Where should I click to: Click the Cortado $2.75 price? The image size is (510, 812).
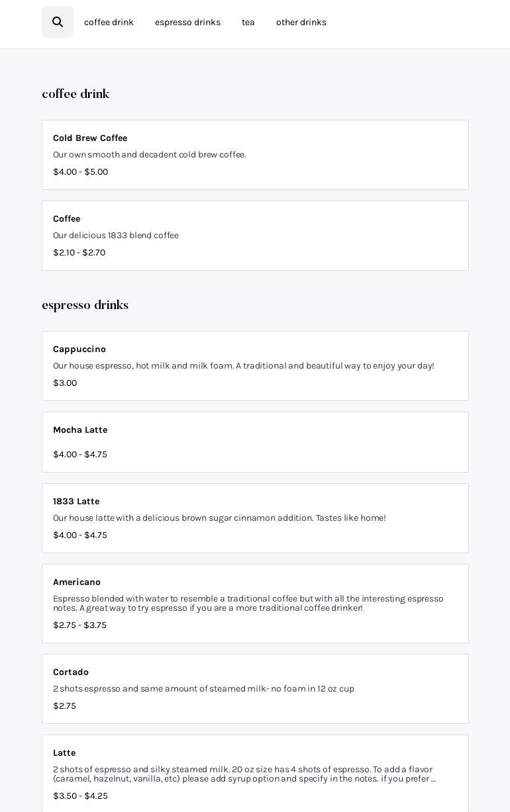[64, 706]
